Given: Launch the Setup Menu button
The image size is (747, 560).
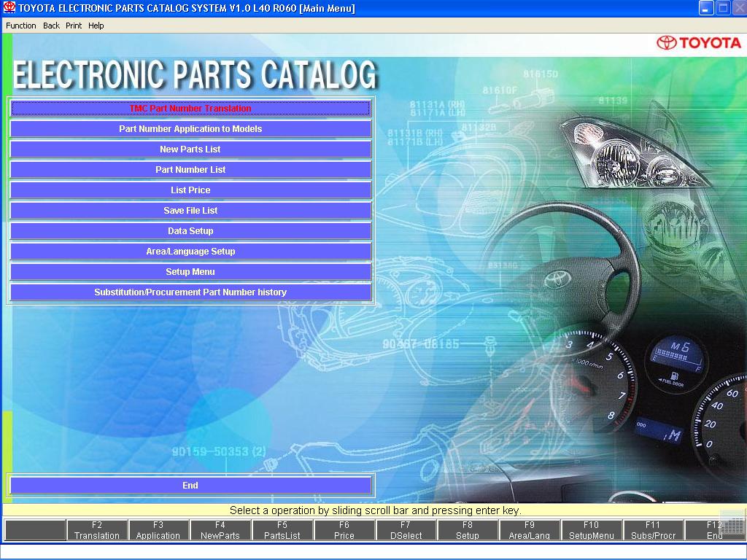Looking at the screenshot, I should pyautogui.click(x=190, y=272).
